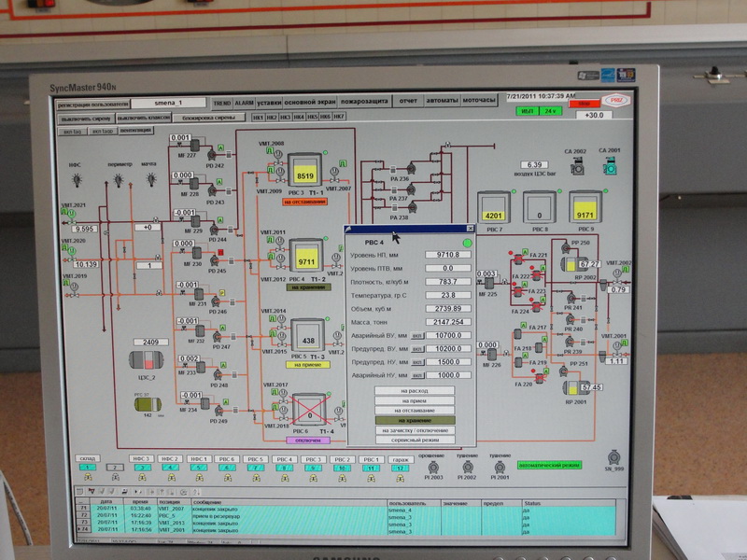Toggle вкл for Аварийный ВУ
Viewport: 747px width, 560px height.
[417, 336]
